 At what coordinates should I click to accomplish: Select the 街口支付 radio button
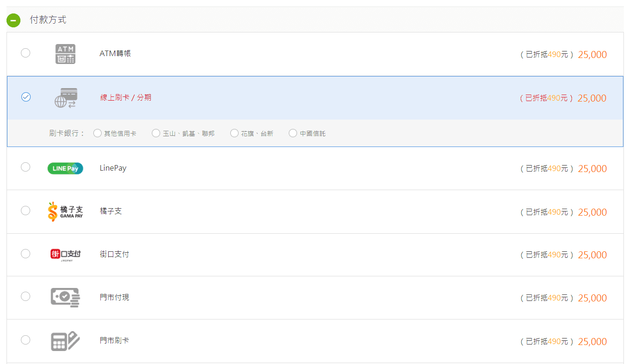click(x=26, y=254)
